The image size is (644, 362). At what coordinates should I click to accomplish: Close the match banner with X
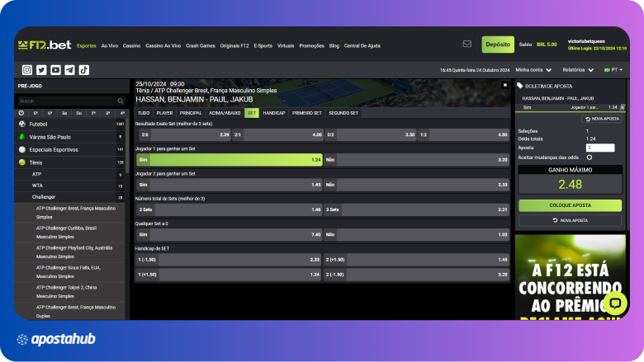tap(505, 85)
